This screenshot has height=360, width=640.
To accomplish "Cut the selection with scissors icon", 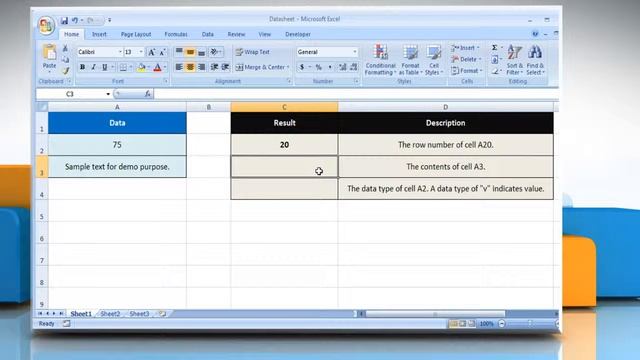I will (65, 48).
